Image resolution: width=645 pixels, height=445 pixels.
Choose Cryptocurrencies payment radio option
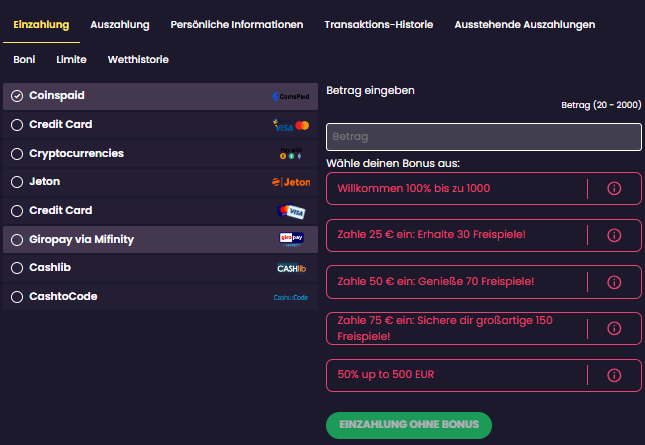click(17, 154)
